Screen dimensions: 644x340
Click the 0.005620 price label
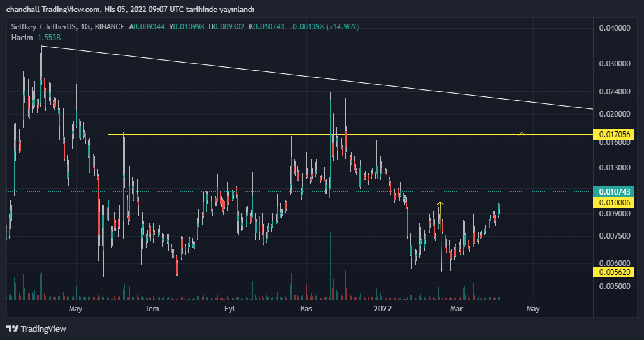(614, 272)
